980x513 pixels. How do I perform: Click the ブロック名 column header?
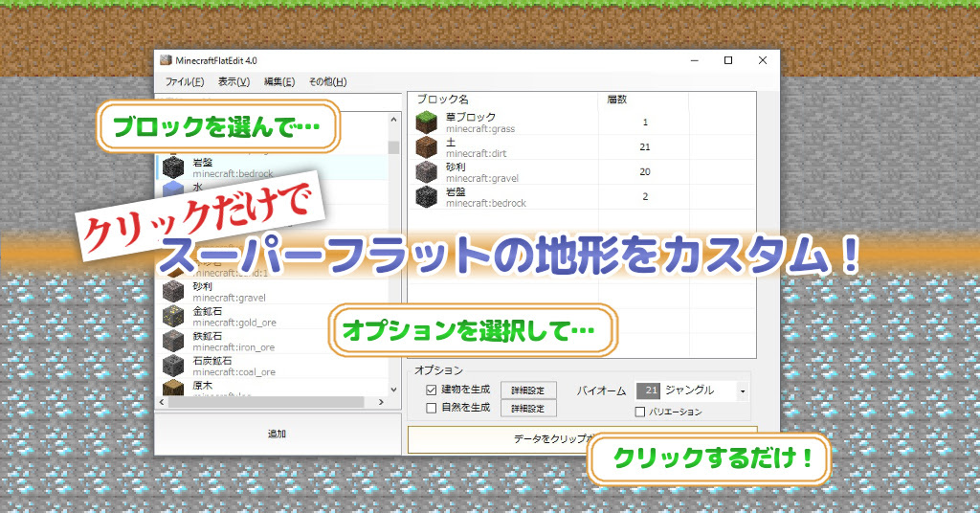pyautogui.click(x=442, y=100)
